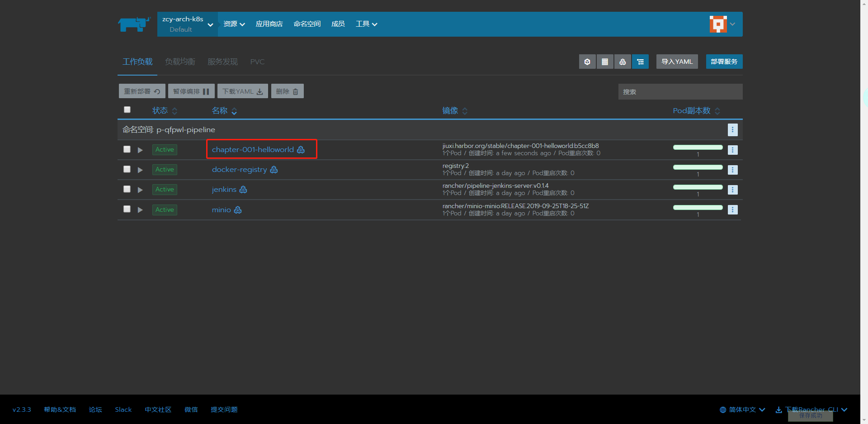The height and width of the screenshot is (424, 868).
Task: Open the chapter-001-helloworld workload link
Action: (253, 150)
